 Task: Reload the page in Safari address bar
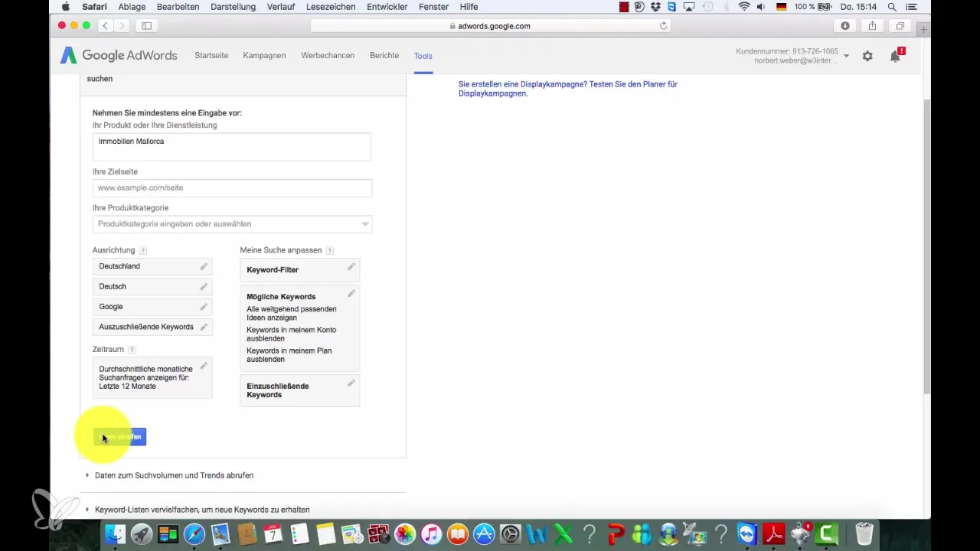coord(663,26)
